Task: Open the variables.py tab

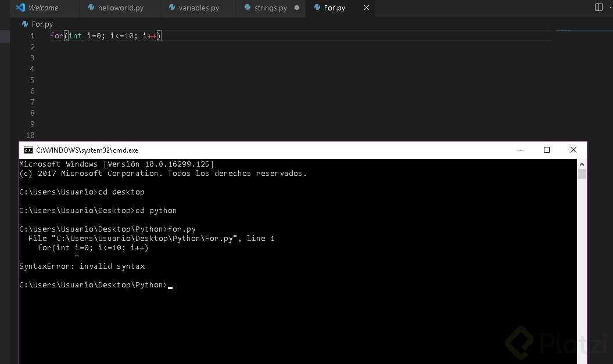Action: (198, 8)
